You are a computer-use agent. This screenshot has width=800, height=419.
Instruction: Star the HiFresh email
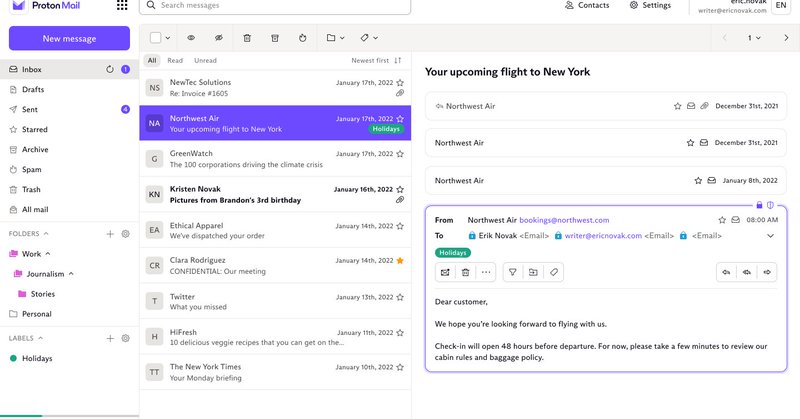pyautogui.click(x=400, y=333)
